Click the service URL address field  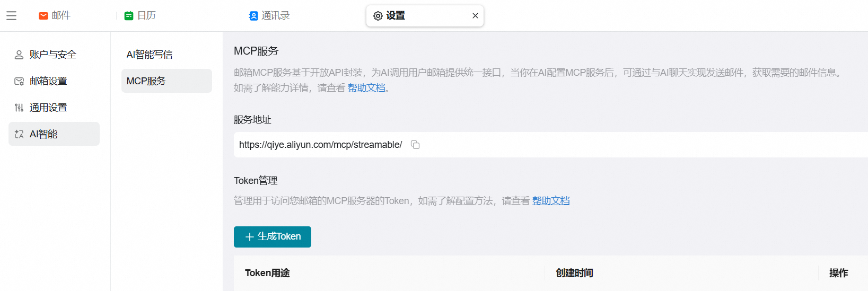point(320,145)
